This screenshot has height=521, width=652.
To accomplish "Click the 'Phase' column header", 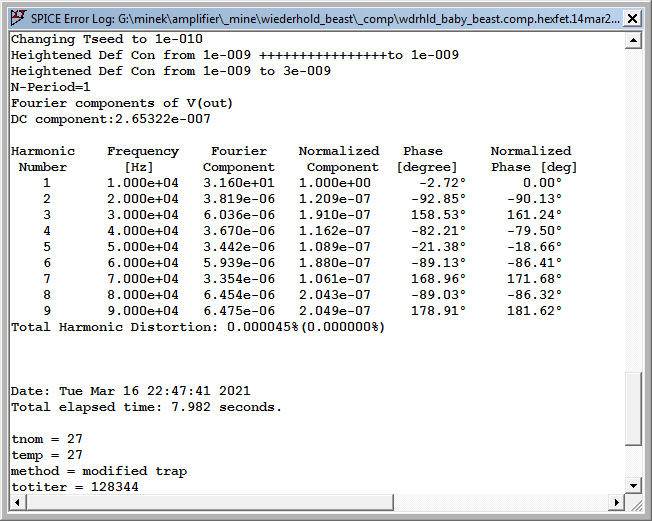I will (422, 151).
